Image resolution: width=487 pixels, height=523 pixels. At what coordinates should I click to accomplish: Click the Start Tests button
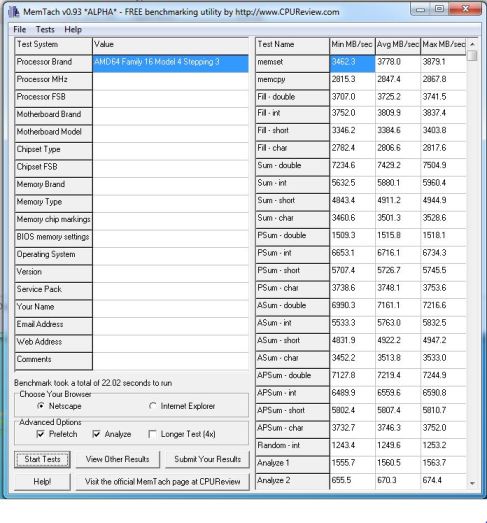[x=42, y=459]
